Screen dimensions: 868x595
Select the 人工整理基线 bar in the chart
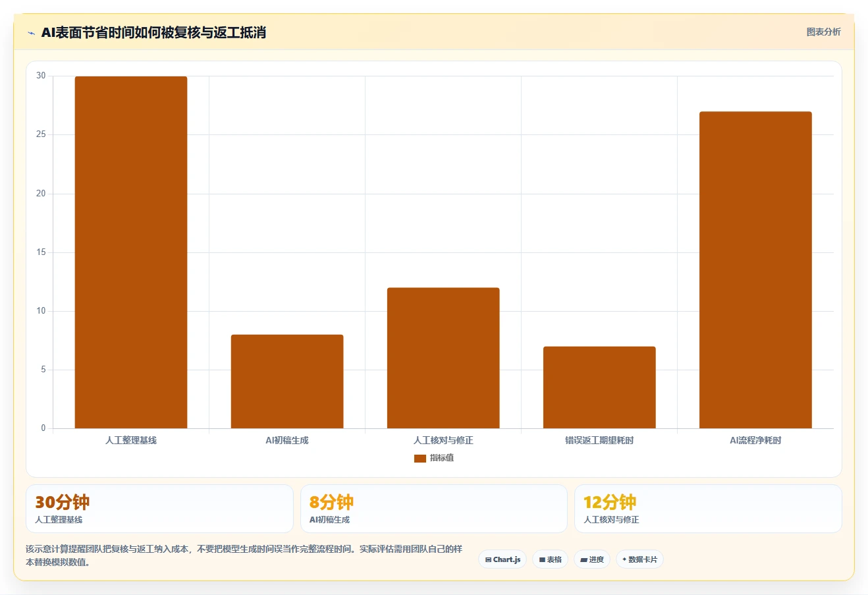(x=131, y=252)
